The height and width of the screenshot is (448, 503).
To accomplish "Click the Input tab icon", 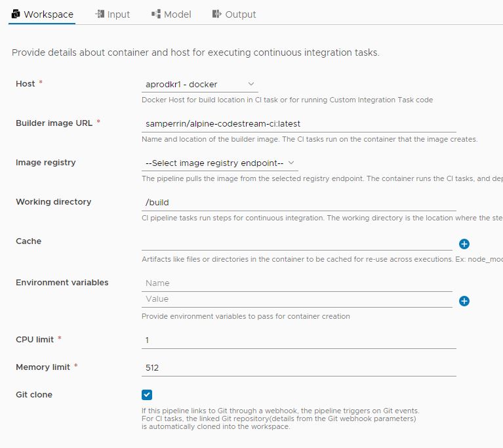I will [100, 14].
